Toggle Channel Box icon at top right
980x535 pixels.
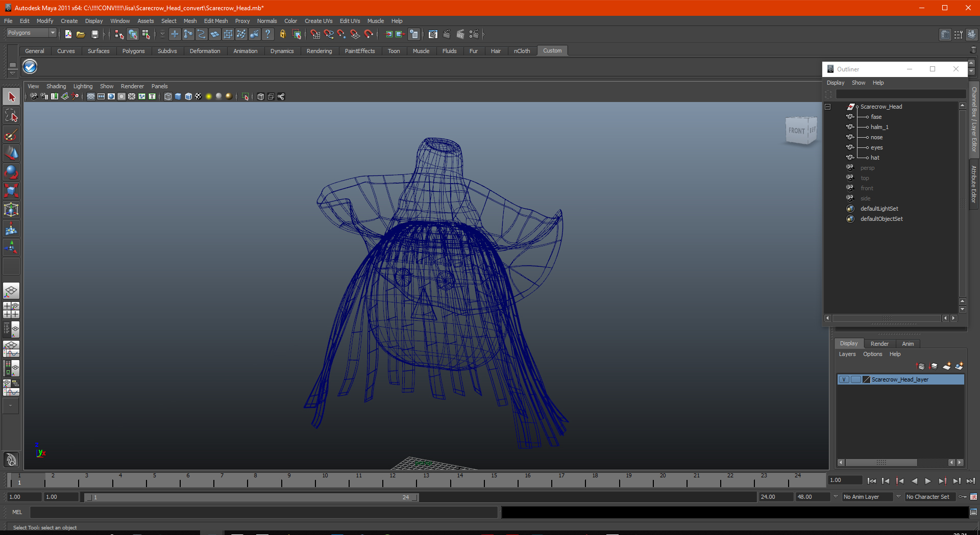pos(971,34)
